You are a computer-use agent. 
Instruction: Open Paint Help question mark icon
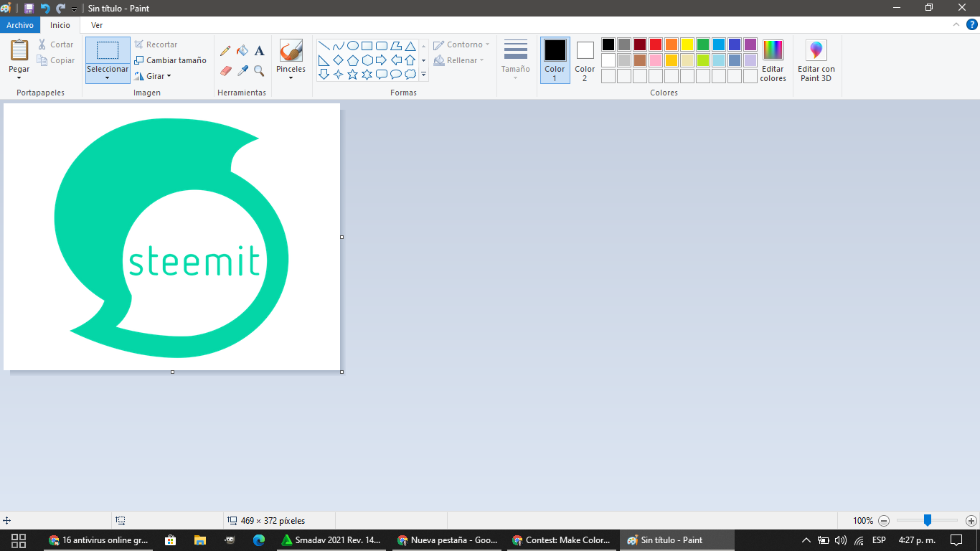click(x=972, y=25)
